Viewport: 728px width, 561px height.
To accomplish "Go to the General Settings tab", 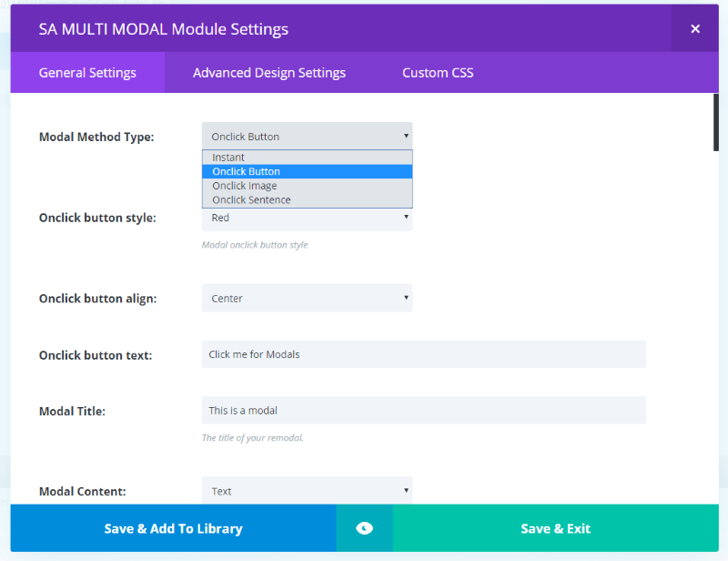I will point(87,73).
